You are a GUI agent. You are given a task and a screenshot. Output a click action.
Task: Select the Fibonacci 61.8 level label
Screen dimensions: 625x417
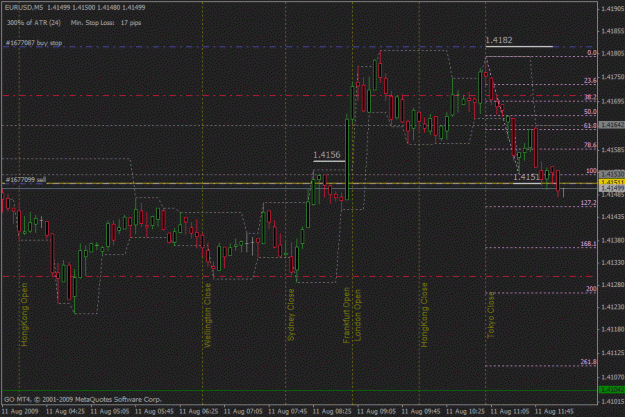590,126
